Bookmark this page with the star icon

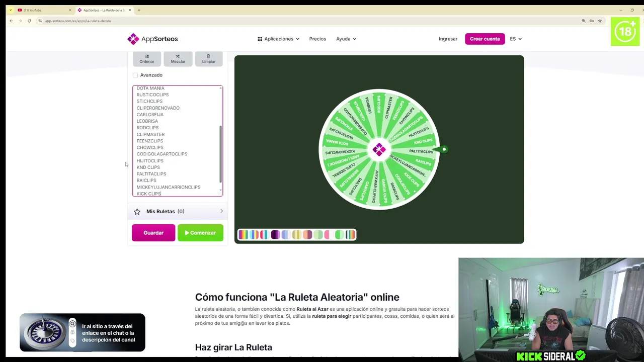[x=600, y=21]
